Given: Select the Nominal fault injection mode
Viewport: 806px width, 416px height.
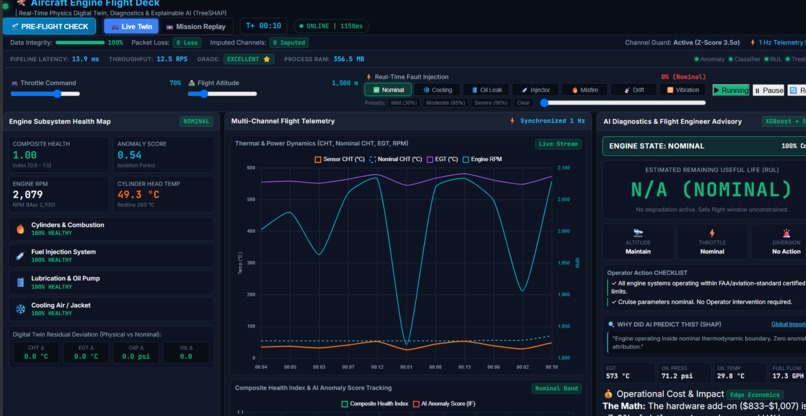Looking at the screenshot, I should coord(388,90).
